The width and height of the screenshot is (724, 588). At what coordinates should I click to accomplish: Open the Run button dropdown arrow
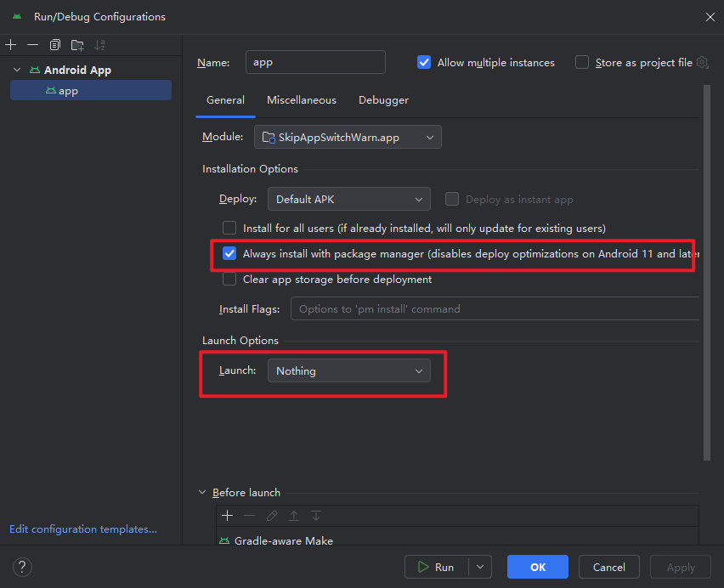click(x=480, y=567)
